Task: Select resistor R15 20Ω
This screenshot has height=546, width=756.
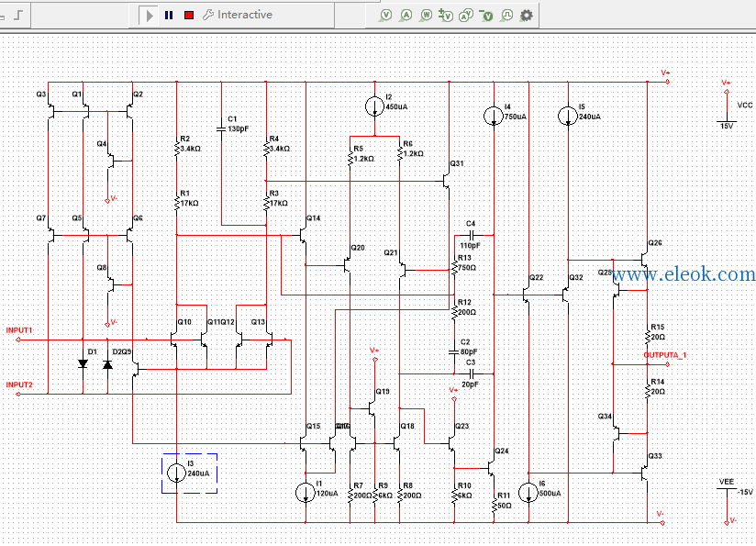Action: tap(648, 335)
